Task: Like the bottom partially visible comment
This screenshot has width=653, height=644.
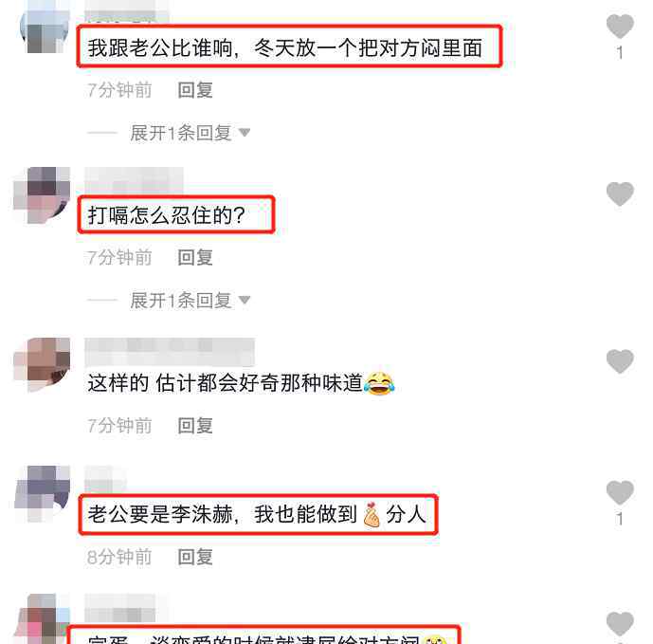Action: pyautogui.click(x=620, y=624)
